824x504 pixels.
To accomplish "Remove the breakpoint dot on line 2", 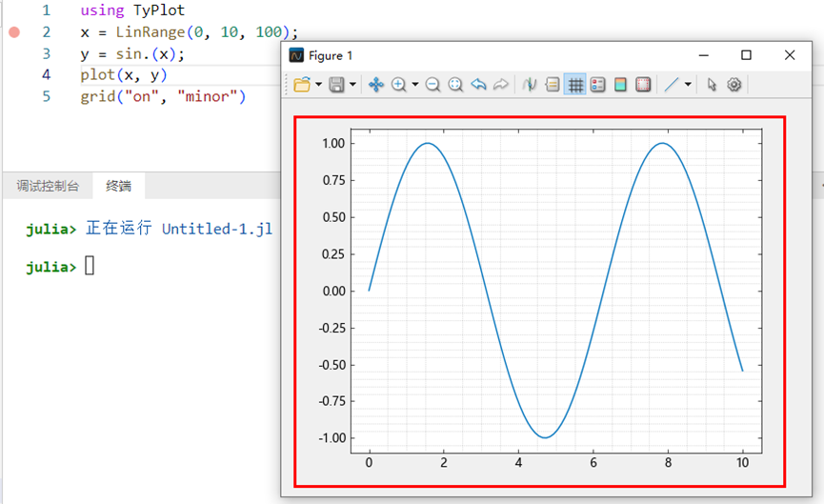I will pos(14,32).
